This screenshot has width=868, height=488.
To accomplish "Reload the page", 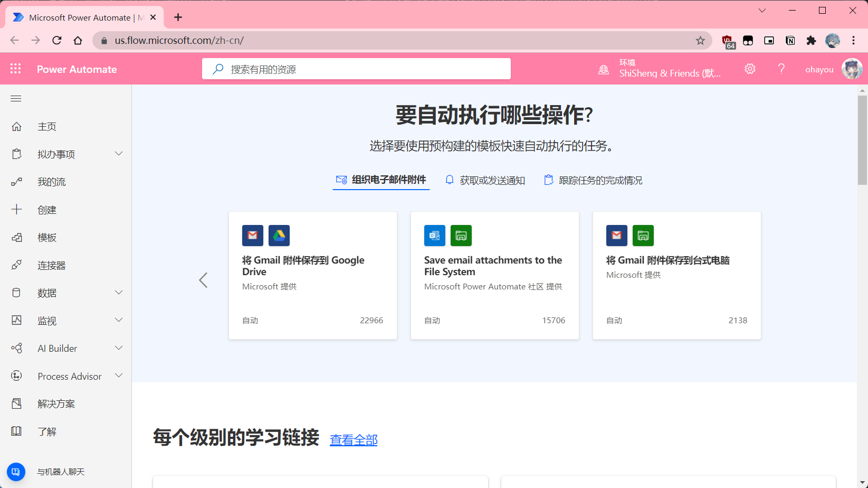I will [x=57, y=40].
